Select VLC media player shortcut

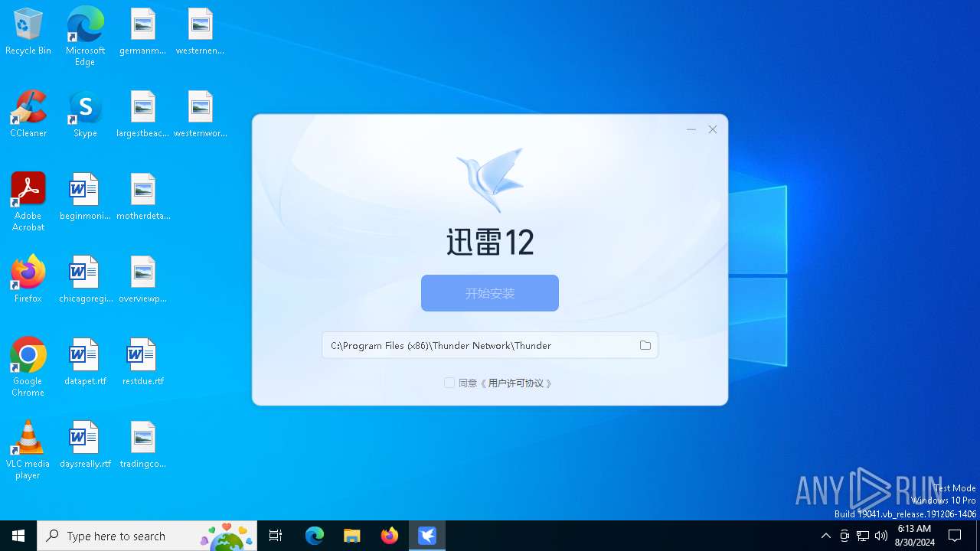(28, 450)
